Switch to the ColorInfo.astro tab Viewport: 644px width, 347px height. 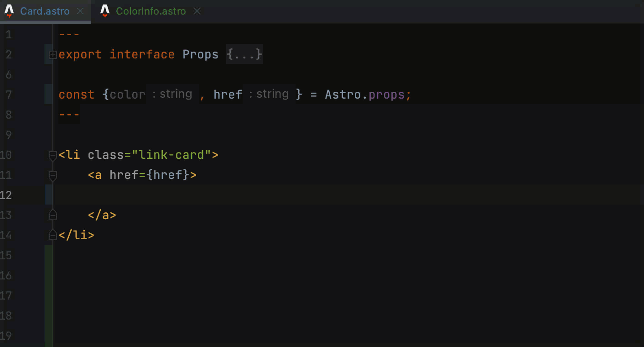pos(151,11)
